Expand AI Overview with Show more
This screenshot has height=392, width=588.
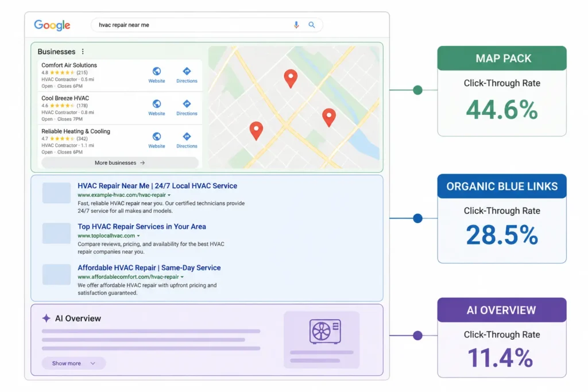[73, 363]
